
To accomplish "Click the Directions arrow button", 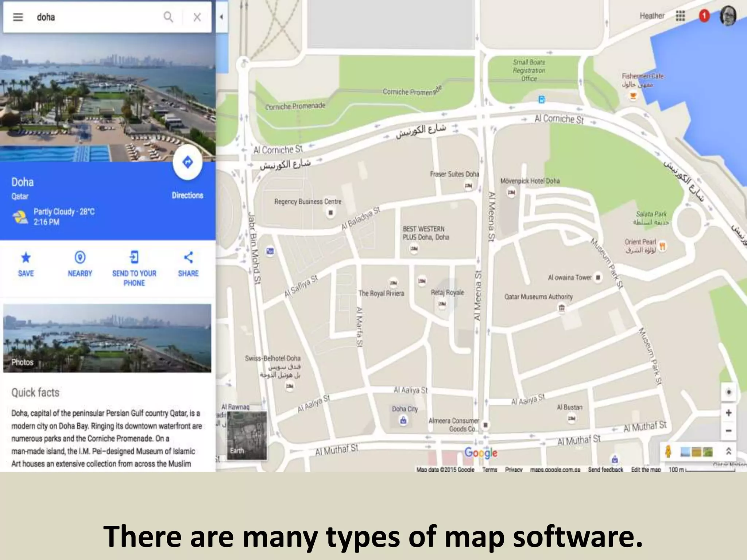I will (x=187, y=162).
